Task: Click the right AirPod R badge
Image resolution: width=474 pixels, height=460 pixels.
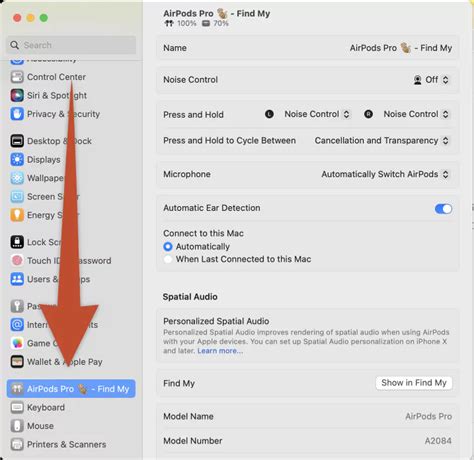Action: point(368,114)
